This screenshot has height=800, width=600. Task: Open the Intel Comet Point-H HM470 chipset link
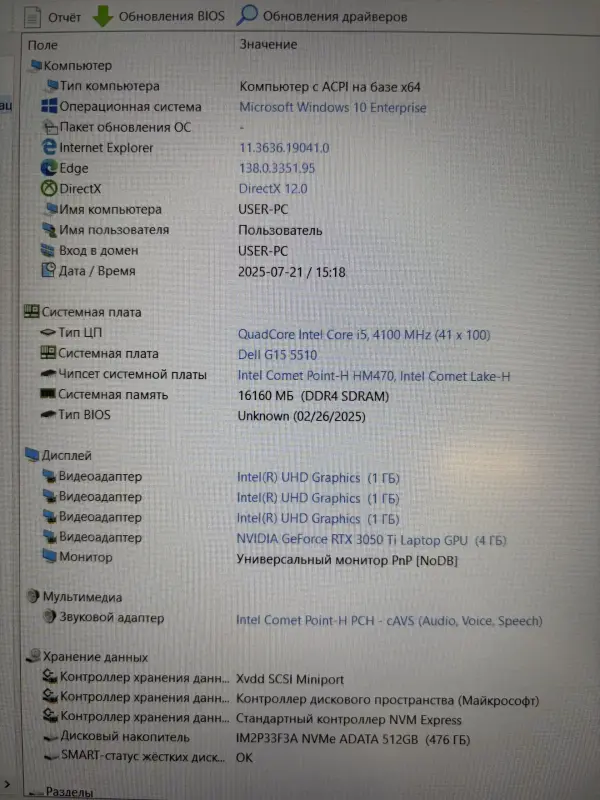click(373, 376)
